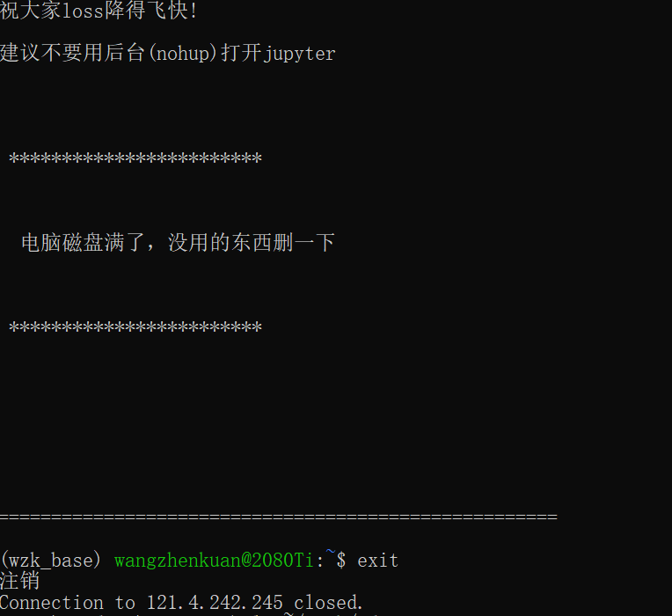672x616 pixels.
Task: Click the word 'jupyter' in the notice
Action: 300,54
